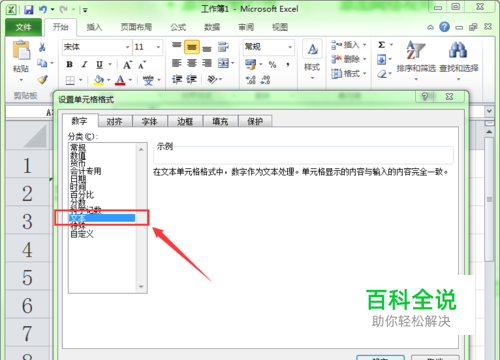
Task: Select the Format Painter brush
Action: pos(42,79)
